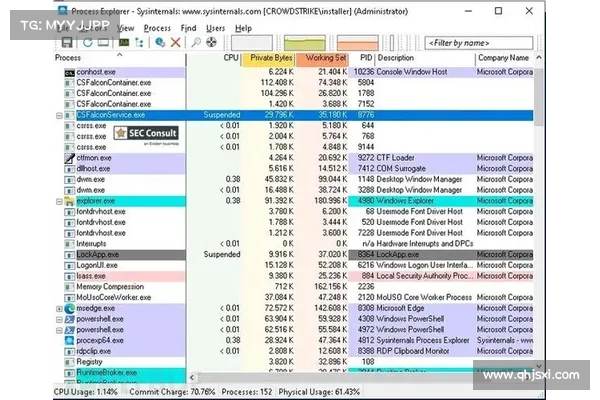Collapse the CSFalconService.exe tree node
This screenshot has width=600, height=400.
click(59, 115)
